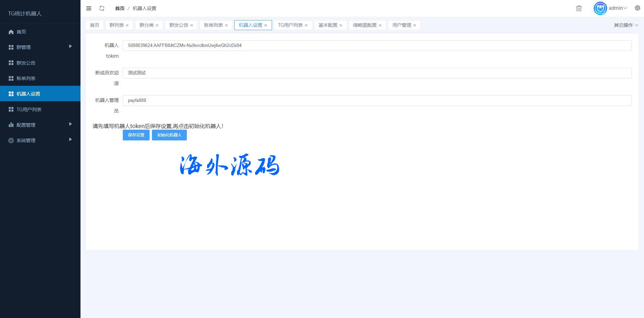This screenshot has width=644, height=318.
Task: Close the 群列表 tab with its X
Action: 127,25
